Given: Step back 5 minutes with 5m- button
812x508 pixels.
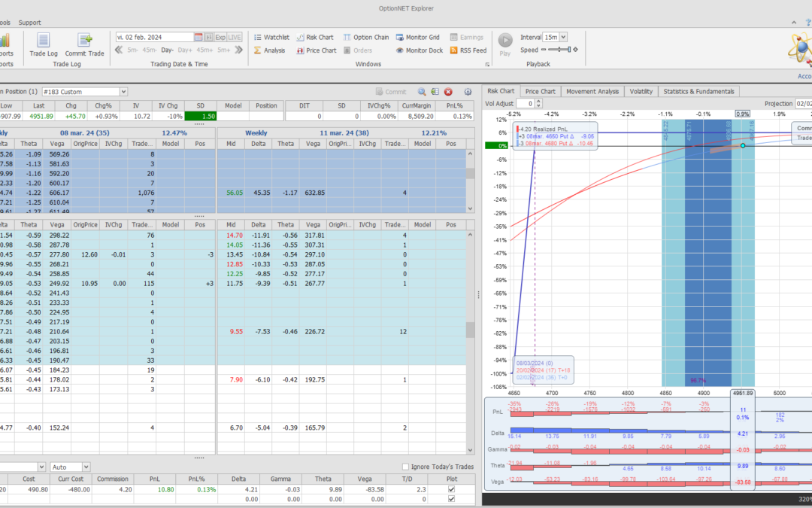Looking at the screenshot, I should point(132,50).
